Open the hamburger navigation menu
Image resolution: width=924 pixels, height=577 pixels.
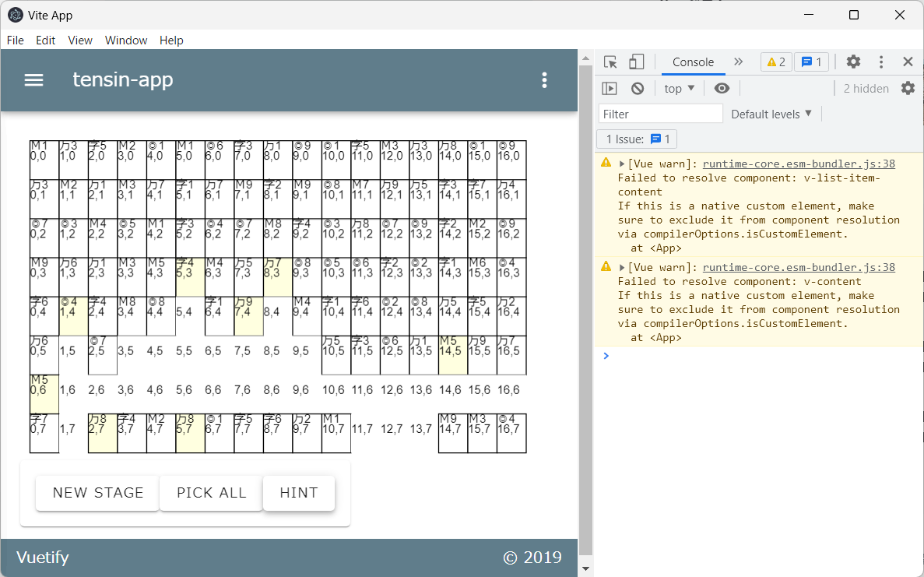(33, 80)
